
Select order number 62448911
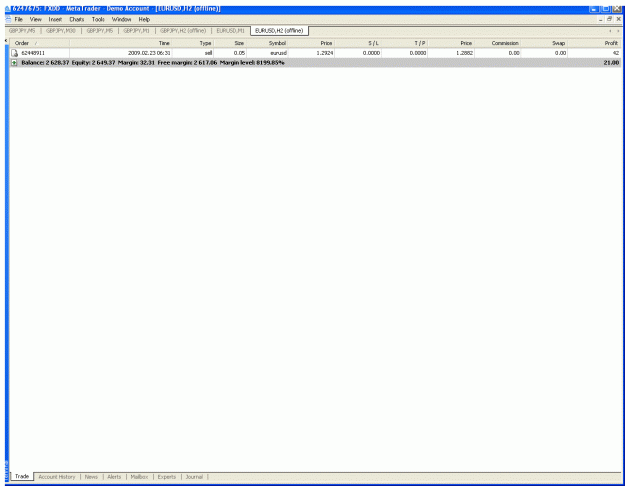click(x=33, y=53)
